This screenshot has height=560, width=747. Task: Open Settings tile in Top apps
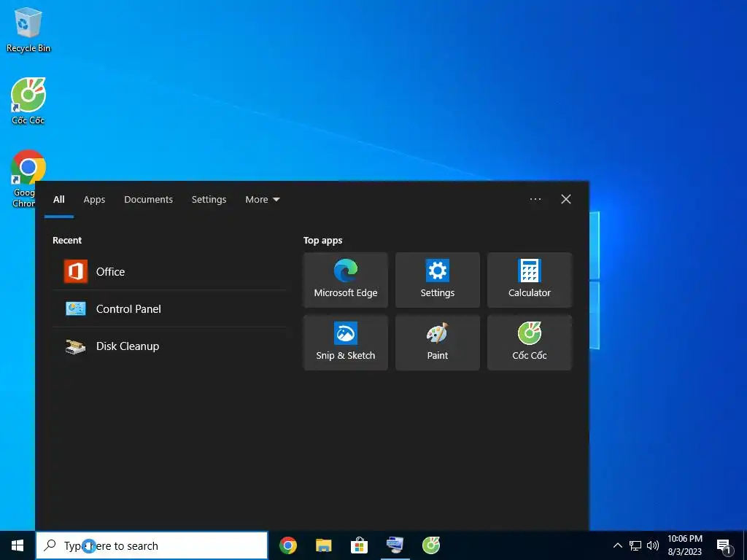tap(438, 280)
